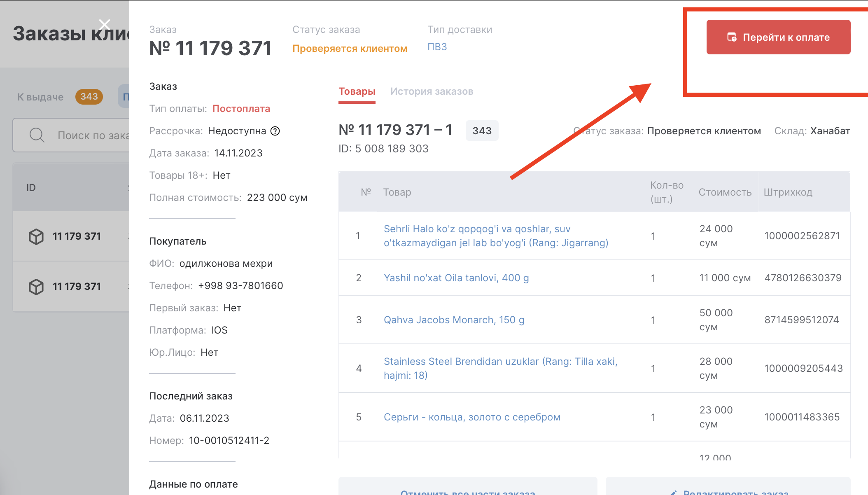Open Yashil no'xat Oila tanlovi link
The image size is (868, 495).
456,278
